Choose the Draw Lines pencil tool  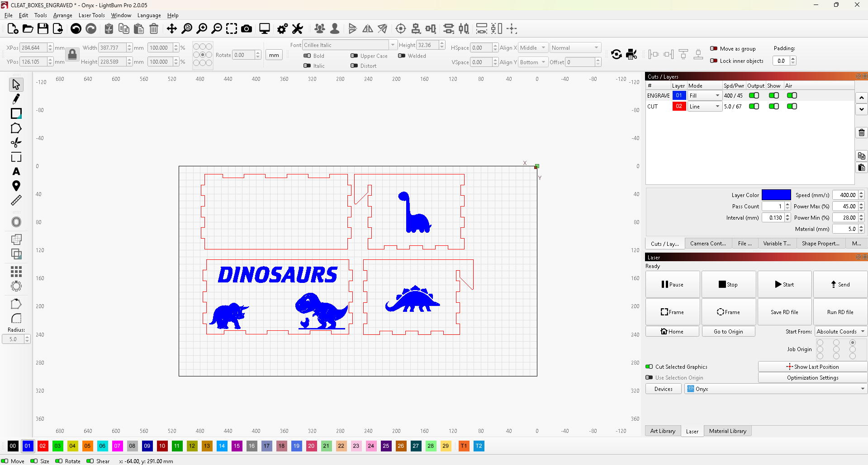16,99
